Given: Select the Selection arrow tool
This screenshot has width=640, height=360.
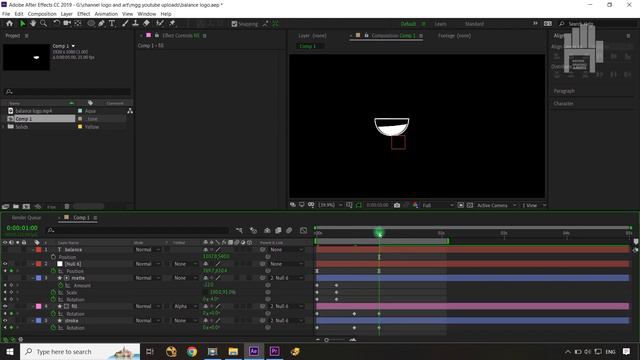Looking at the screenshot, I should 22,24.
